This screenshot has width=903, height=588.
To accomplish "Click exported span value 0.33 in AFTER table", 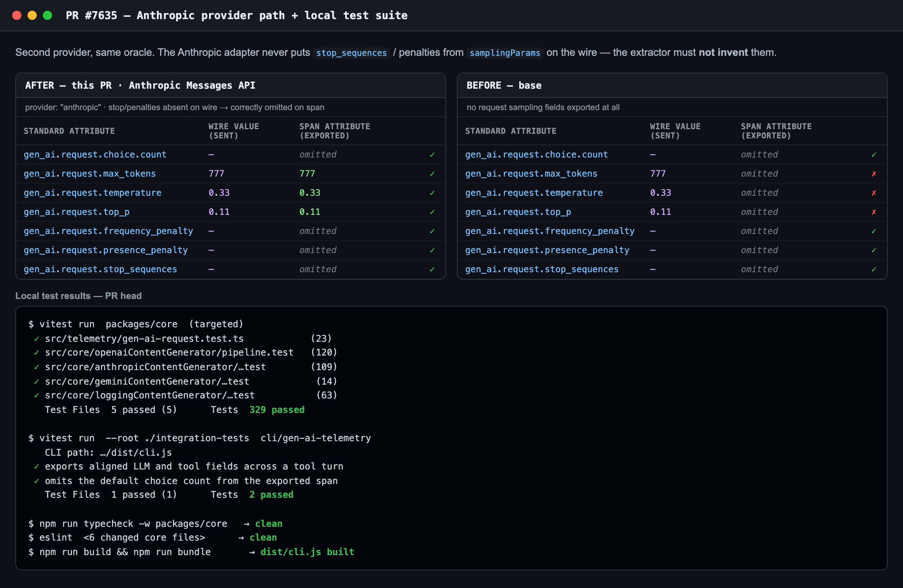I will pos(310,193).
